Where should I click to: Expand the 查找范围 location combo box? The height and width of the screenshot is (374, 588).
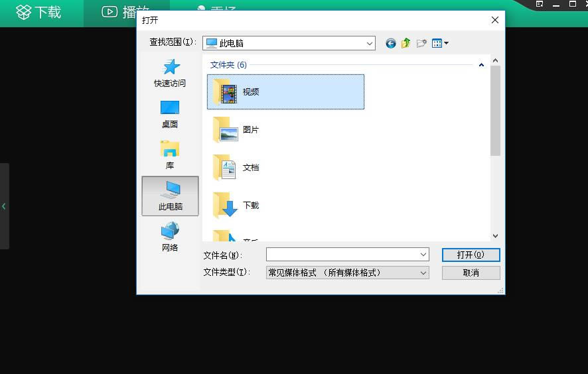pos(289,44)
